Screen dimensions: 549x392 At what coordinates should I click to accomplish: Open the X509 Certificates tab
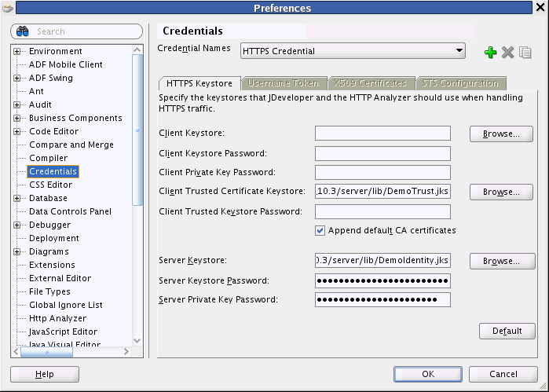point(370,83)
